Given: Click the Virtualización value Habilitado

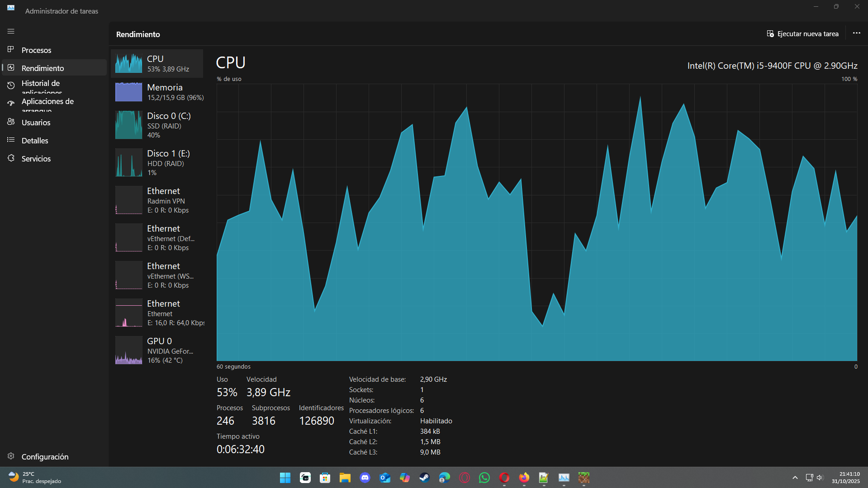Looking at the screenshot, I should point(436,421).
